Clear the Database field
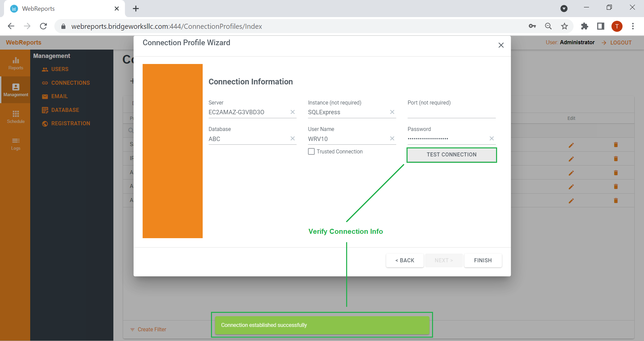 tap(292, 138)
